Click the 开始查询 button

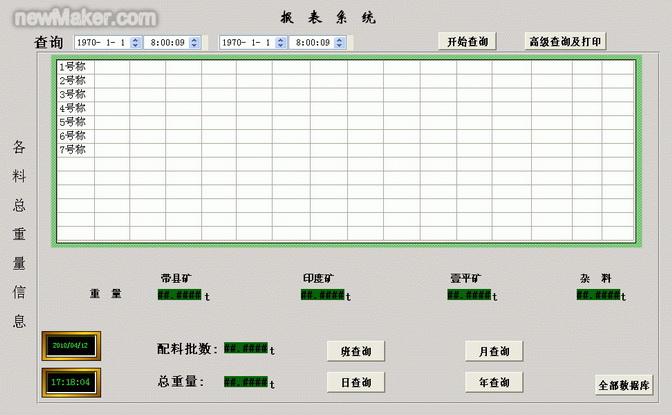pos(467,42)
